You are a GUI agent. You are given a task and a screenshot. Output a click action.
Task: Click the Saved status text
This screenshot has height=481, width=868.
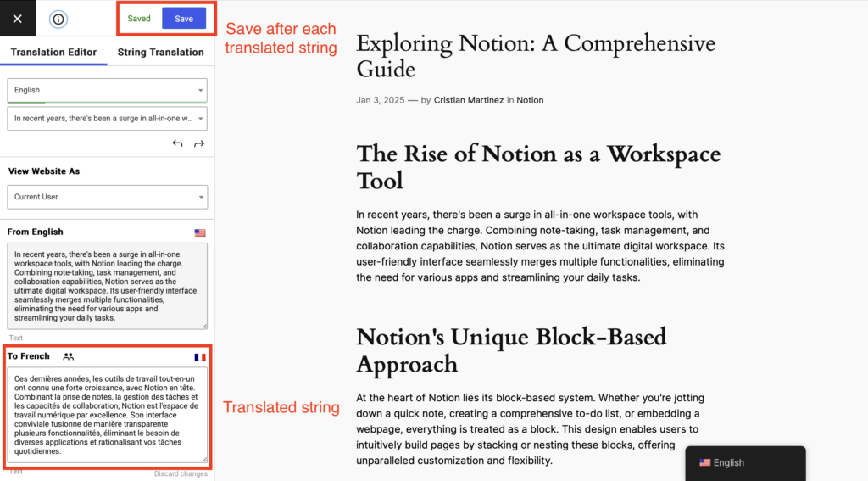coord(139,19)
